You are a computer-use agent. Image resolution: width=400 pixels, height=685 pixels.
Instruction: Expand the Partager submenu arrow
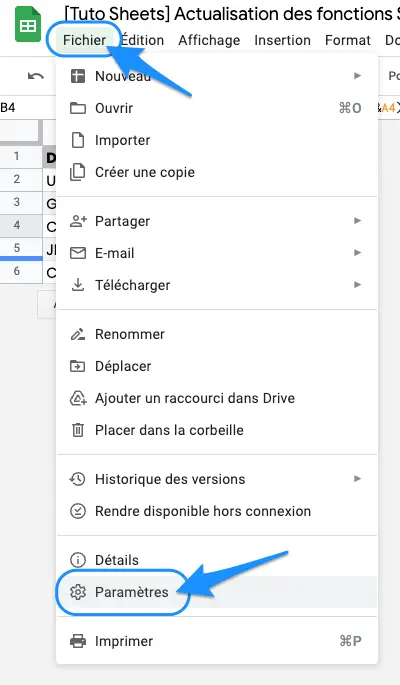357,221
